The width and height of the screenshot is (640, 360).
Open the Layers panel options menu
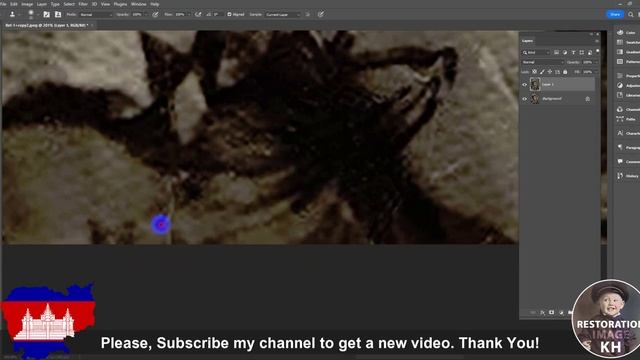pos(597,41)
